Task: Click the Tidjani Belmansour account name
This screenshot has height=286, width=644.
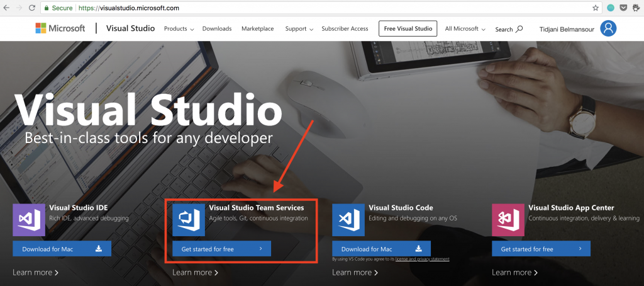Action: point(567,29)
